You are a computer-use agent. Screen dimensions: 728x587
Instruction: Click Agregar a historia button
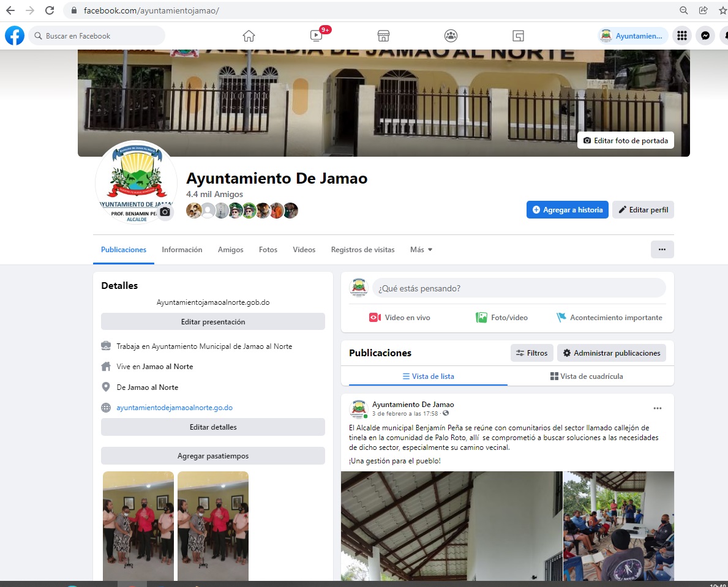coord(568,210)
